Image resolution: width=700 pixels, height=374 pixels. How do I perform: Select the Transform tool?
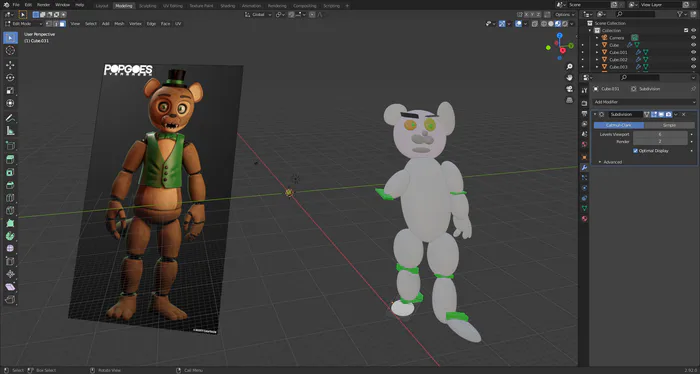coord(10,103)
